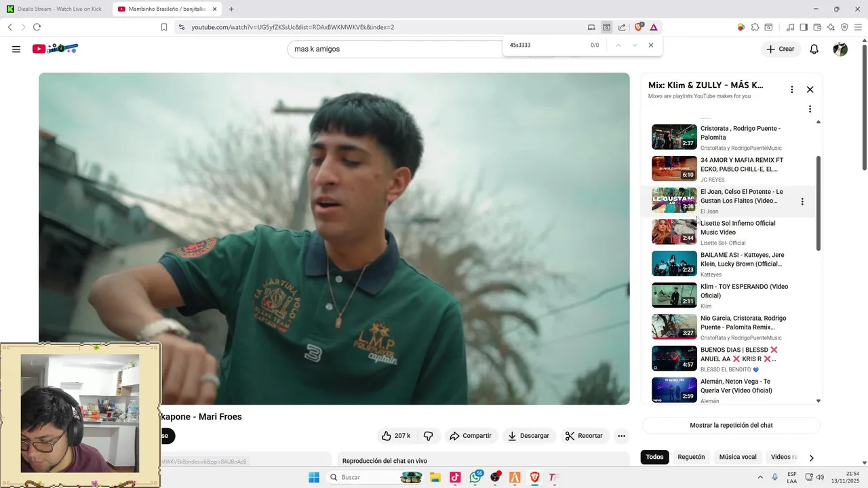Open options for El Joan playlist video
The width and height of the screenshot is (868, 488).
(802, 201)
